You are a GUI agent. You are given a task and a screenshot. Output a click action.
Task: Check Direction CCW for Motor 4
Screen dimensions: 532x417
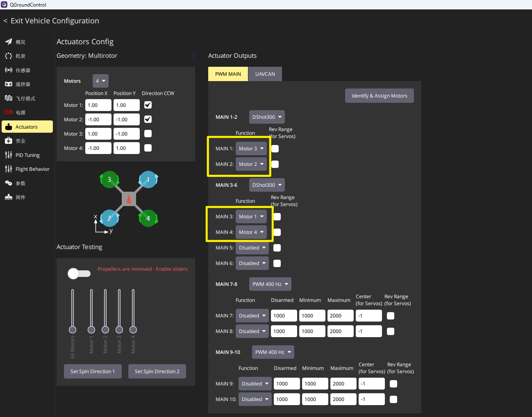click(148, 148)
